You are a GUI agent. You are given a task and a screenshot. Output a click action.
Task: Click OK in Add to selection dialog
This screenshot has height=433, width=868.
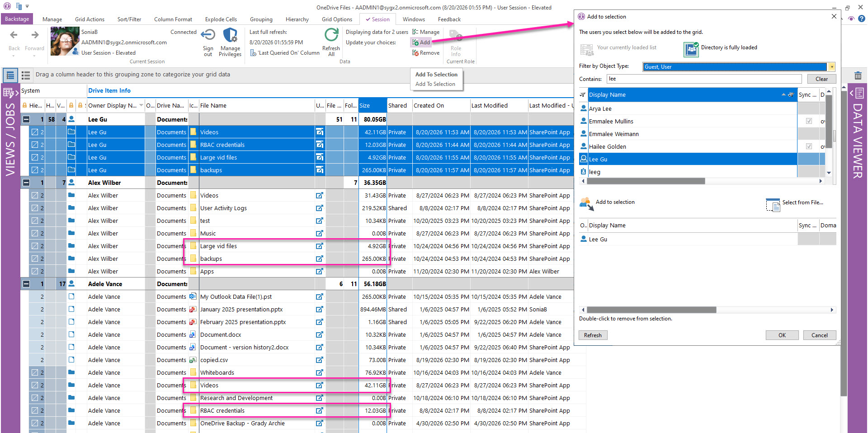782,335
